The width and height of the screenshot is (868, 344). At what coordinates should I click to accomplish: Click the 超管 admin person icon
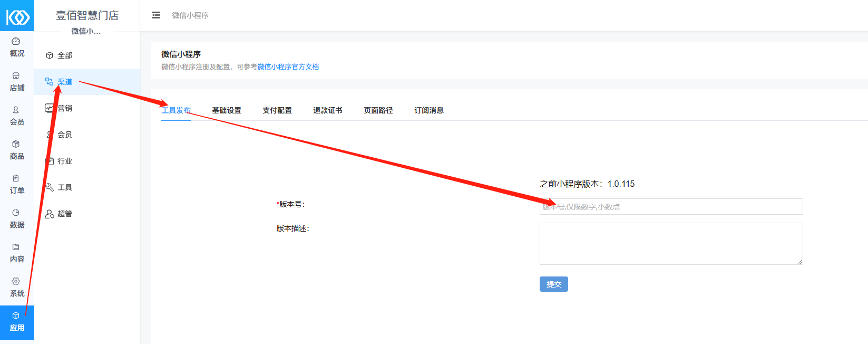(x=50, y=214)
